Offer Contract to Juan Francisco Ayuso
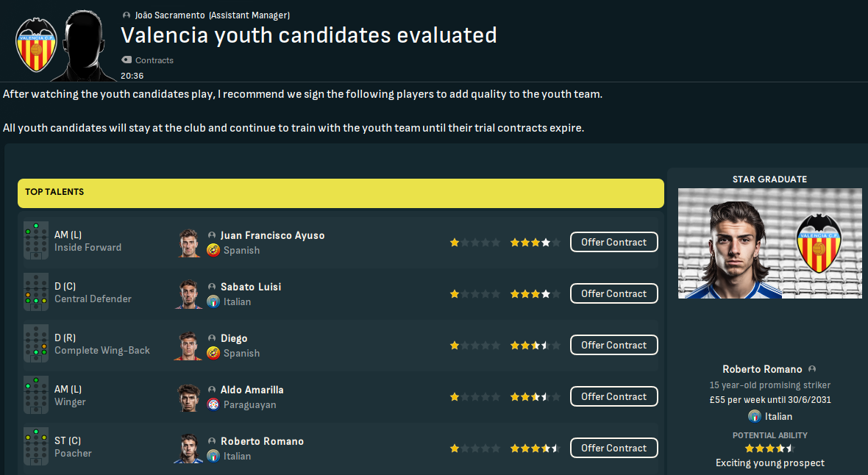This screenshot has height=475, width=868. 613,242
